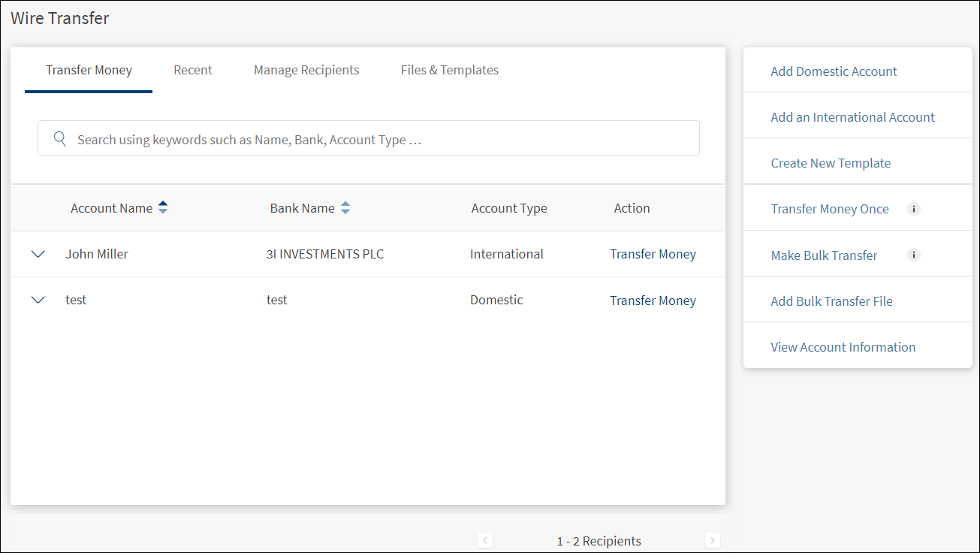Expand the test recipient row
The image size is (980, 553).
pyautogui.click(x=38, y=300)
